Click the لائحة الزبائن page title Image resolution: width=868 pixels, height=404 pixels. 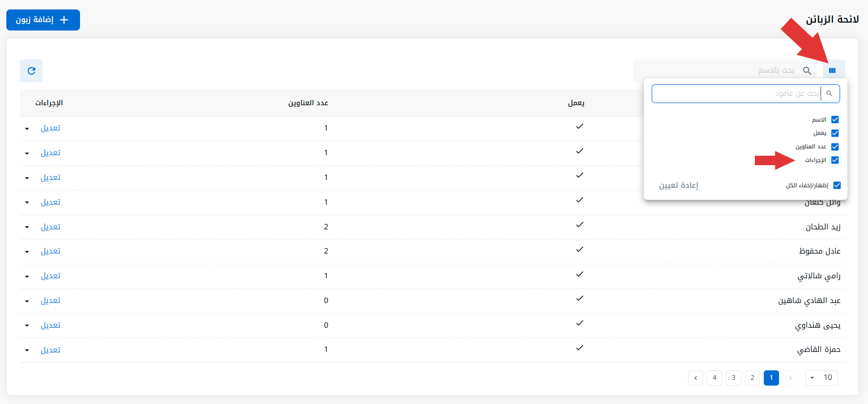tap(832, 19)
